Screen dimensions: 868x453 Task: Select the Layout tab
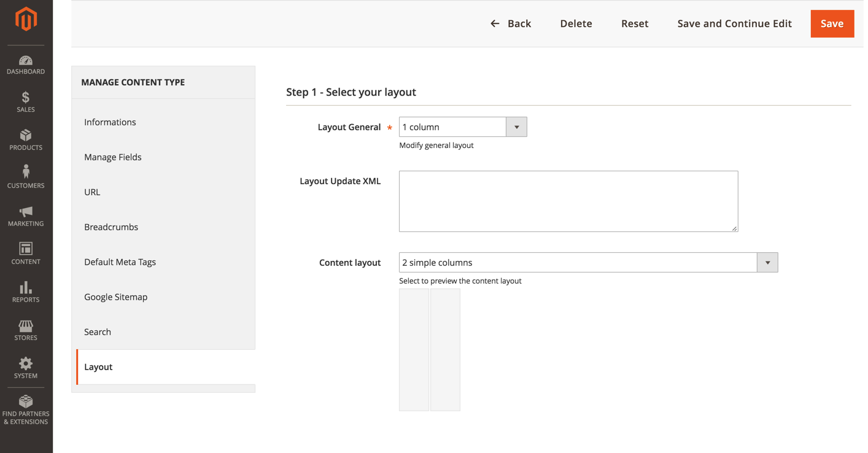pos(166,367)
